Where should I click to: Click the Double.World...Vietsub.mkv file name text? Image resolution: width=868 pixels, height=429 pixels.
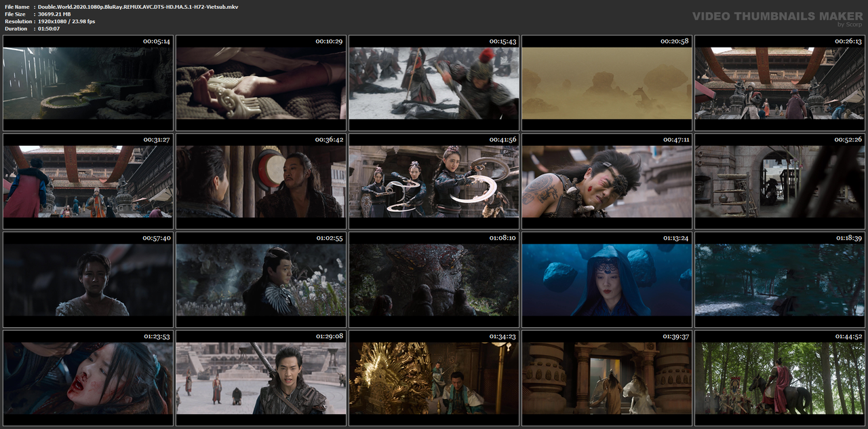tap(138, 7)
